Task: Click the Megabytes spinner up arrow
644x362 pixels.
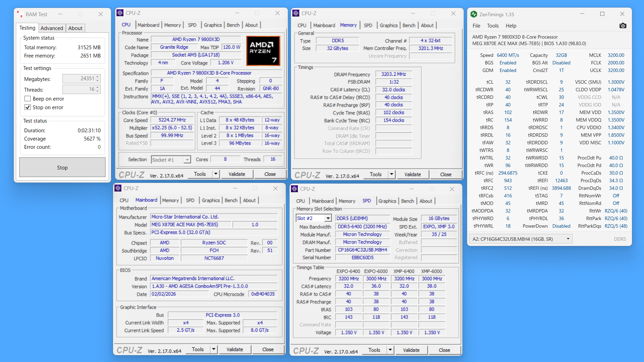Action: [x=98, y=77]
